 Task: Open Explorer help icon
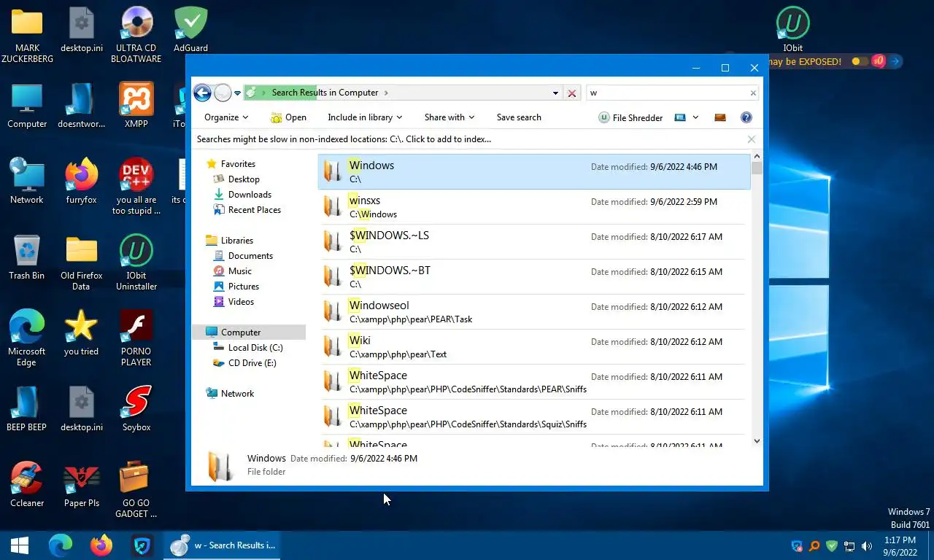tap(746, 117)
